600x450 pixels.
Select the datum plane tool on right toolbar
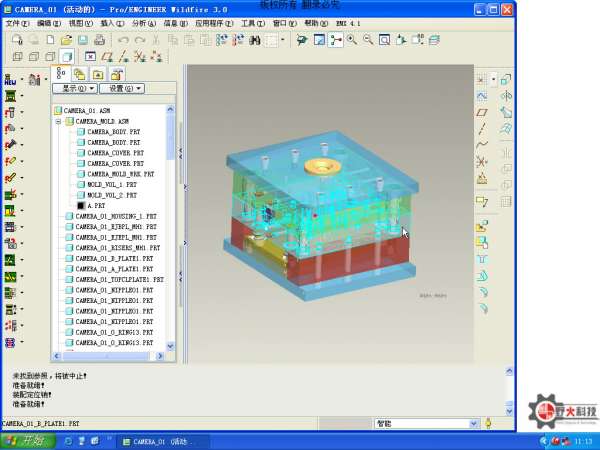(482, 112)
